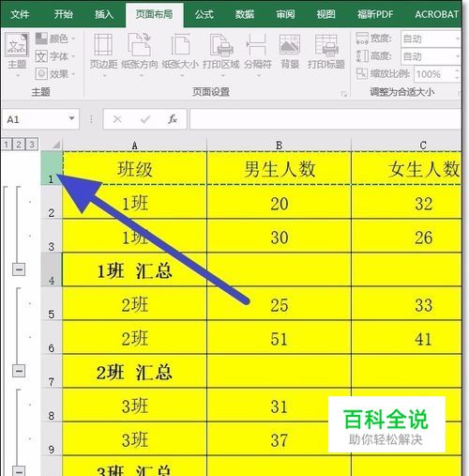
Task: Open the 宽度 width dropdown
Action: coord(458,39)
